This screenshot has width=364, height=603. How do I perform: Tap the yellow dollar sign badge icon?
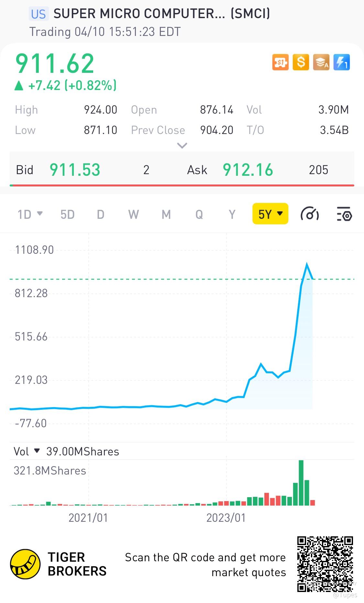(x=301, y=62)
